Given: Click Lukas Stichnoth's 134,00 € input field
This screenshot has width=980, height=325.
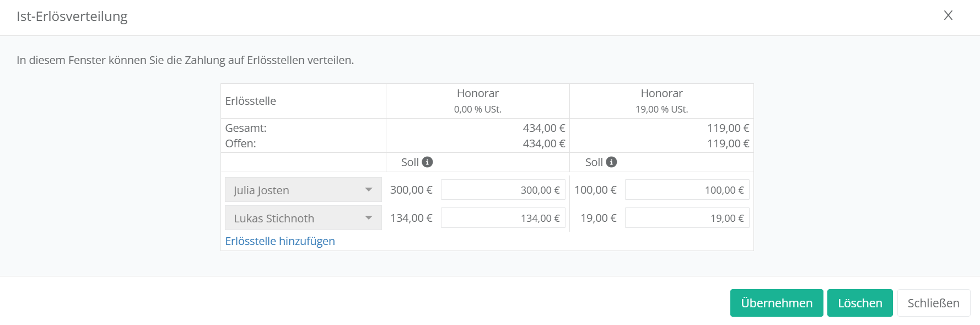Looking at the screenshot, I should [x=503, y=218].
